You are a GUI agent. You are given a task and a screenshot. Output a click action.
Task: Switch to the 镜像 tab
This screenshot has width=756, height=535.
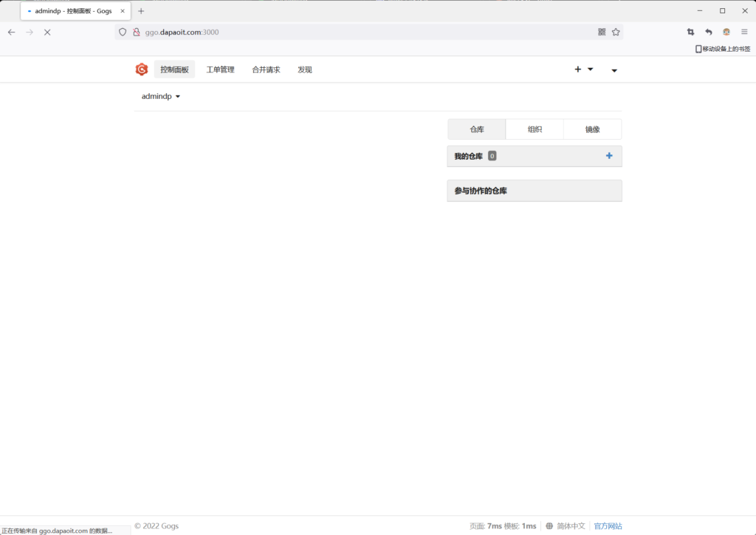pos(593,129)
